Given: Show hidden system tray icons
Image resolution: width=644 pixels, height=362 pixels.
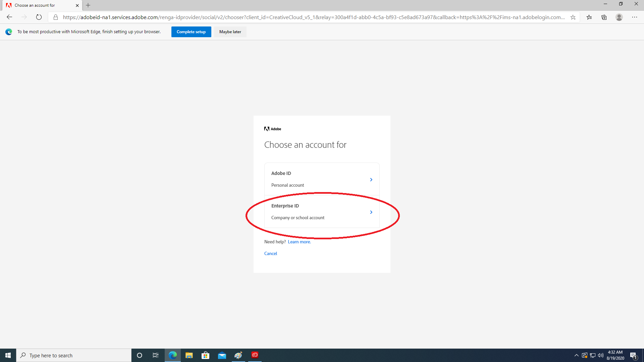Looking at the screenshot, I should click(576, 355).
